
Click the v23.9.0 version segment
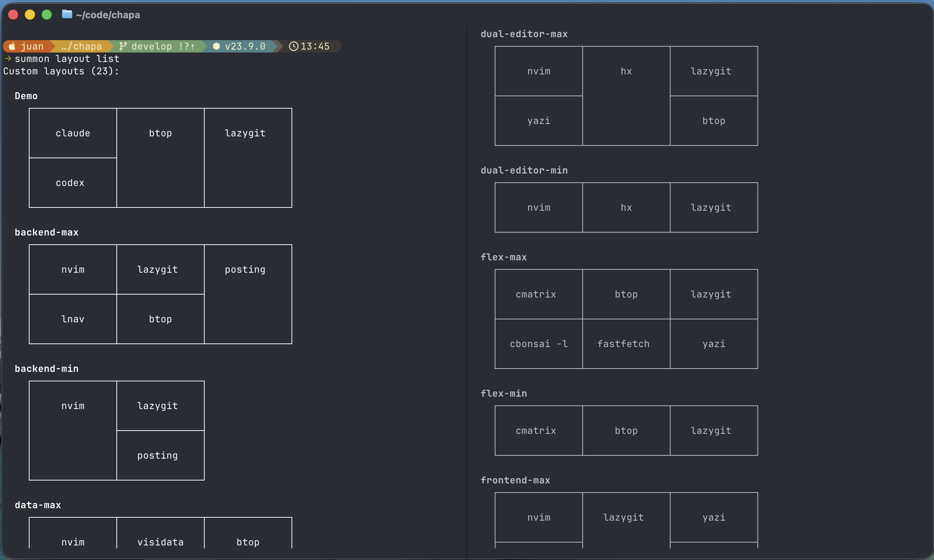click(245, 46)
